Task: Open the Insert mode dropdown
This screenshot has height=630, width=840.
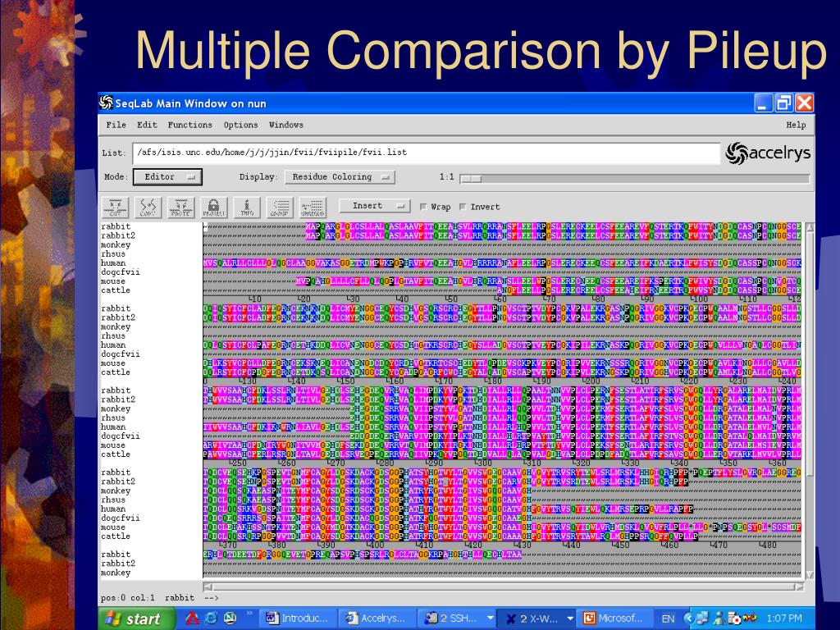Action: (374, 206)
